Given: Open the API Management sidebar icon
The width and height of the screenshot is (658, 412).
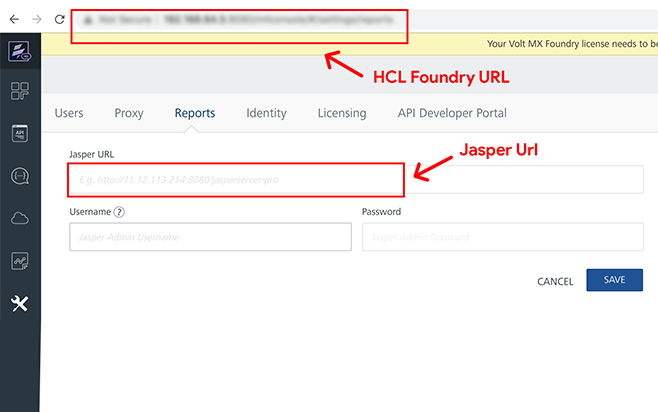Looking at the screenshot, I should click(x=20, y=133).
